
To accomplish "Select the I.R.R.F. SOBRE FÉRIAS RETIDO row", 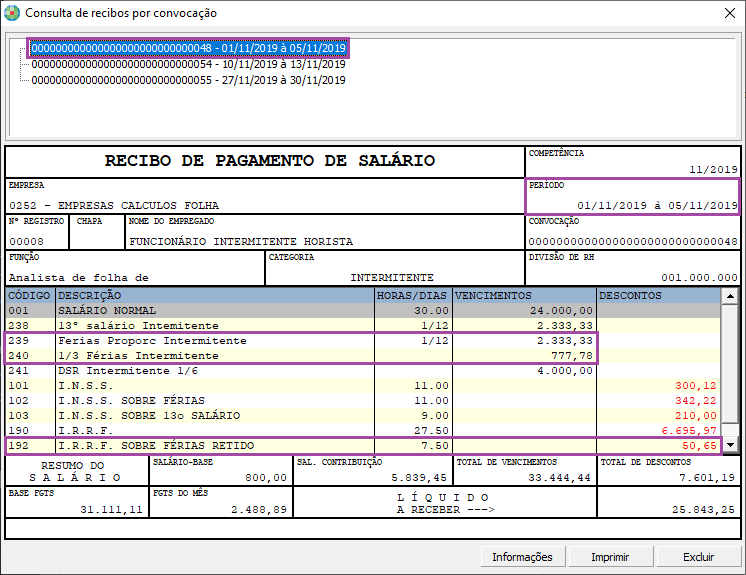I will 363,446.
